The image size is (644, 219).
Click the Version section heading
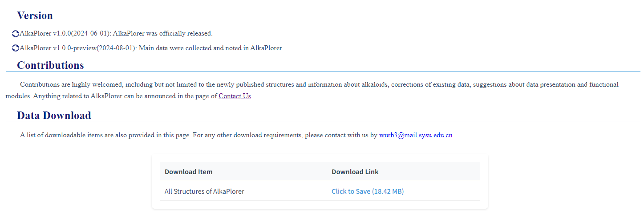coord(35,16)
